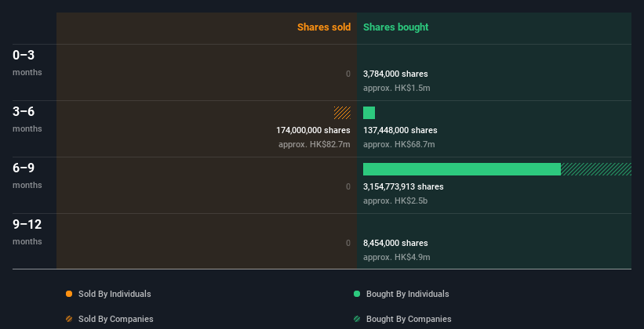Viewport: 644px width, 329px height.
Task: Click the 3,154,773,913 shares value
Action: [403, 186]
